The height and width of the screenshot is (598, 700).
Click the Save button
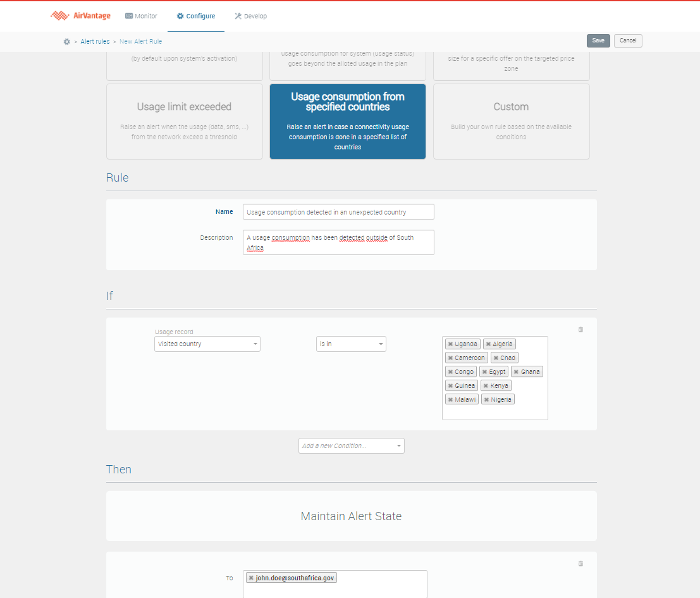[x=598, y=40]
